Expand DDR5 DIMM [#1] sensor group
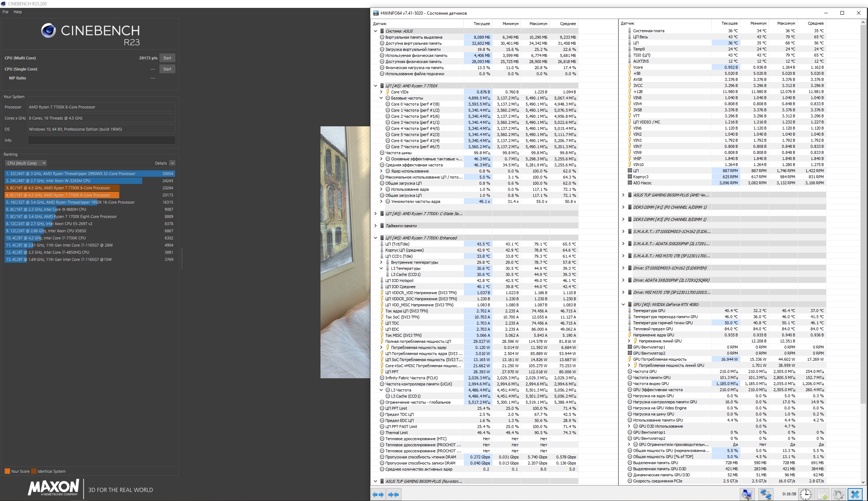Screen dimensions: 868x501 coord(623,207)
